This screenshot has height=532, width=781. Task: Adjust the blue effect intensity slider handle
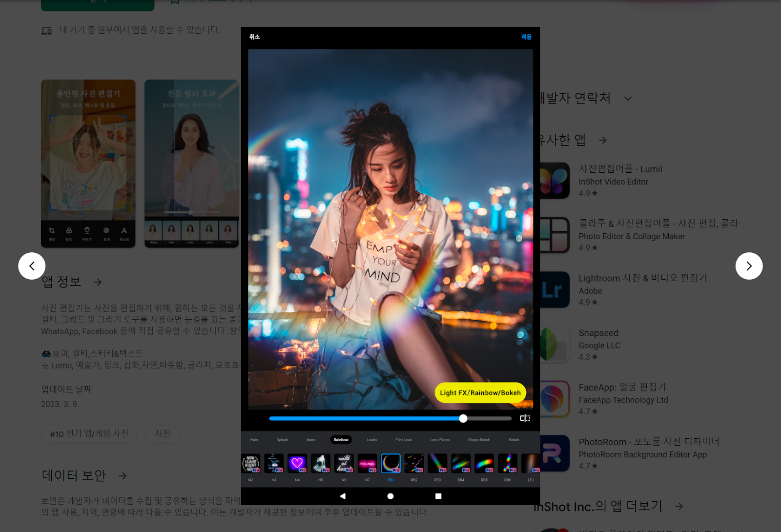point(463,418)
